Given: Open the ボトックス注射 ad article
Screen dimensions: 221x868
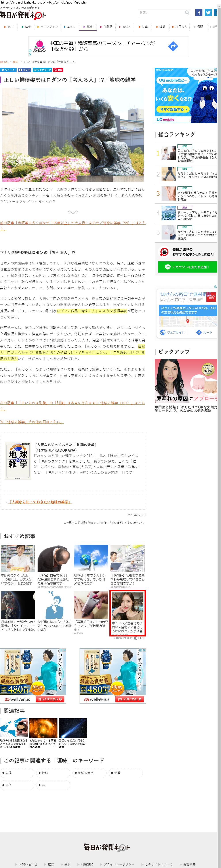Looking at the screenshot, I should pos(127,613).
